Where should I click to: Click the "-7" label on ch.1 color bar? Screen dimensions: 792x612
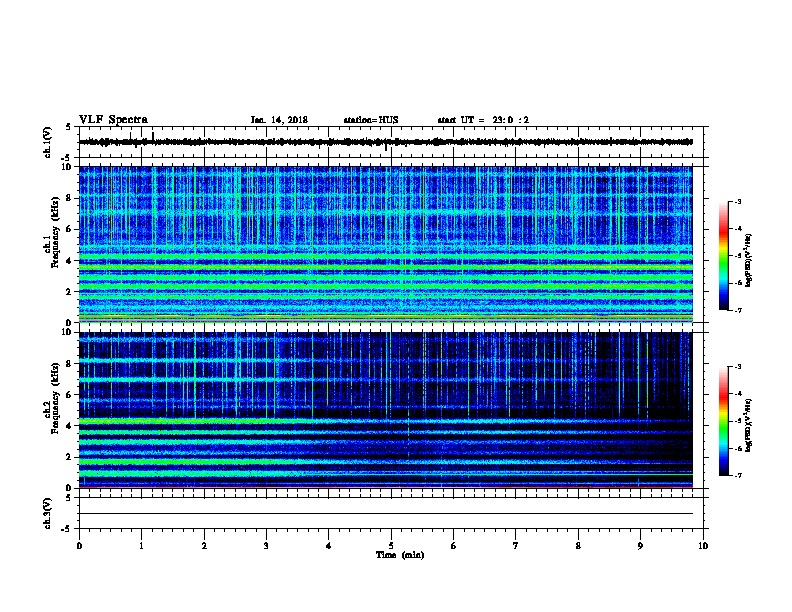pyautogui.click(x=737, y=310)
